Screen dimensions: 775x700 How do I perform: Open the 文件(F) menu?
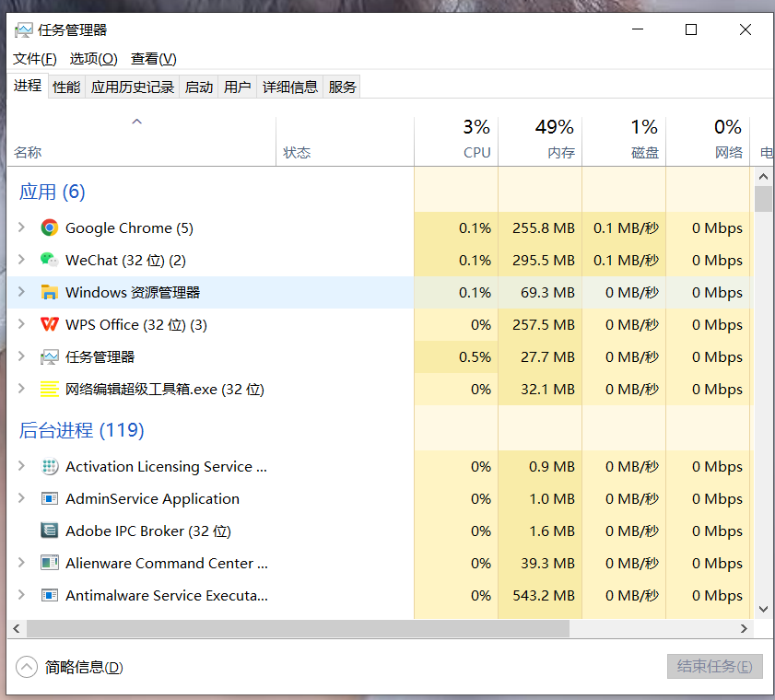coord(35,59)
